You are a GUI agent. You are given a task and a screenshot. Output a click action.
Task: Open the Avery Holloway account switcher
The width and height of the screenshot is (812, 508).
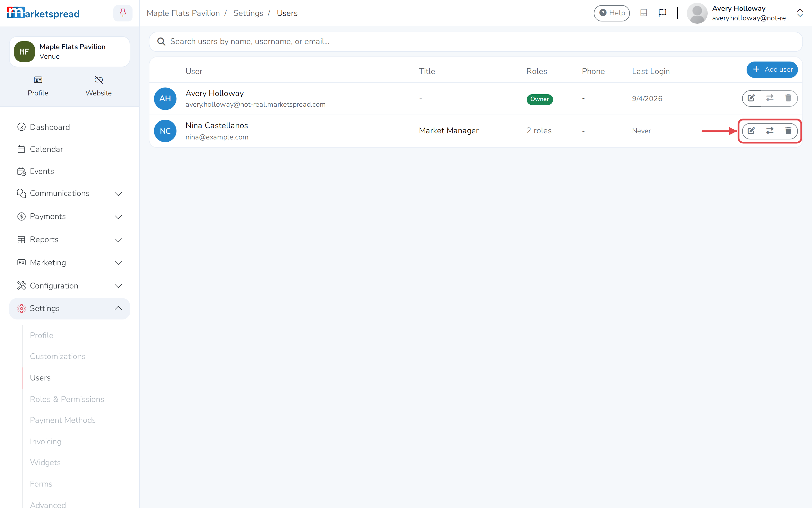pyautogui.click(x=745, y=13)
